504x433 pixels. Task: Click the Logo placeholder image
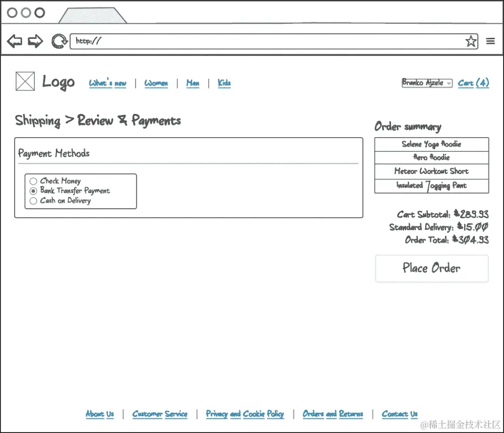coord(25,81)
